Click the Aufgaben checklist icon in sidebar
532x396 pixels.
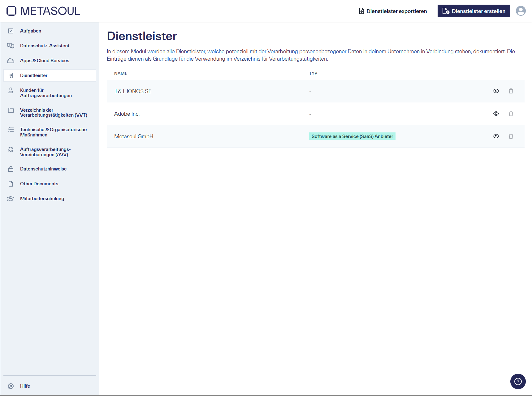(x=11, y=31)
